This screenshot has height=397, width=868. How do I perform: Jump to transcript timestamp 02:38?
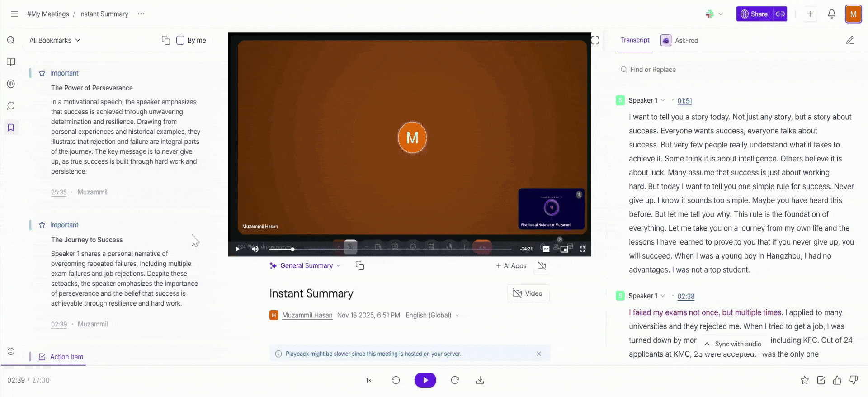[x=686, y=296]
